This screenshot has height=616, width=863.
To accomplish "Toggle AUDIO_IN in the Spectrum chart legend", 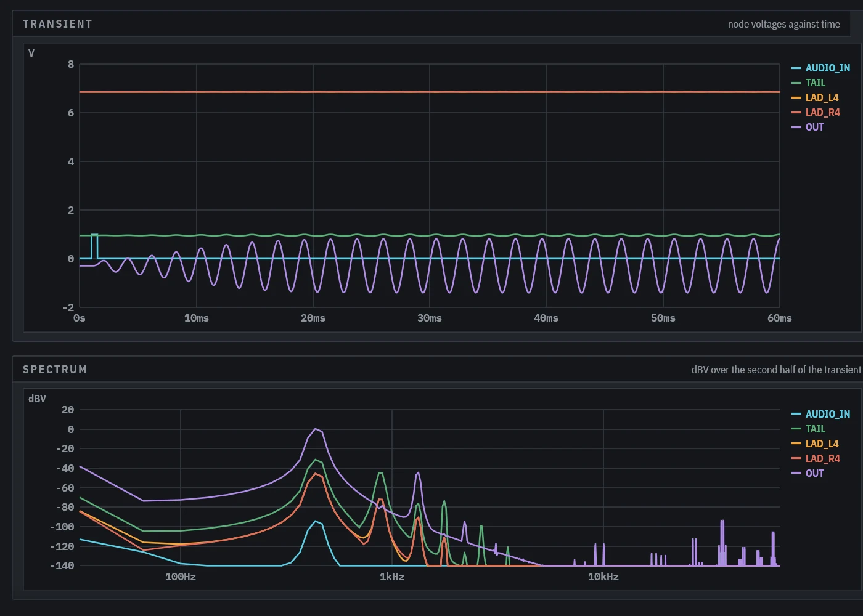I will coord(820,414).
